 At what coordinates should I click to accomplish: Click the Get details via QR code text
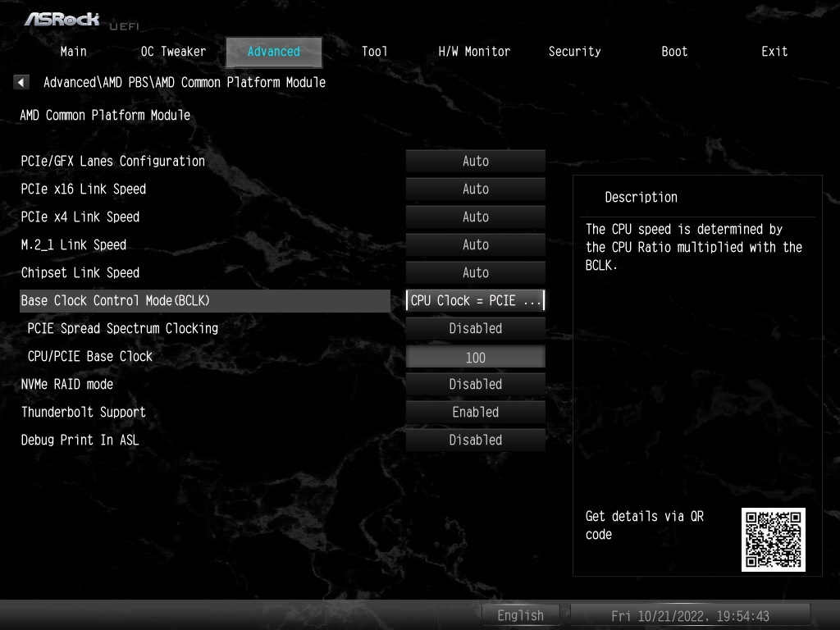645,525
